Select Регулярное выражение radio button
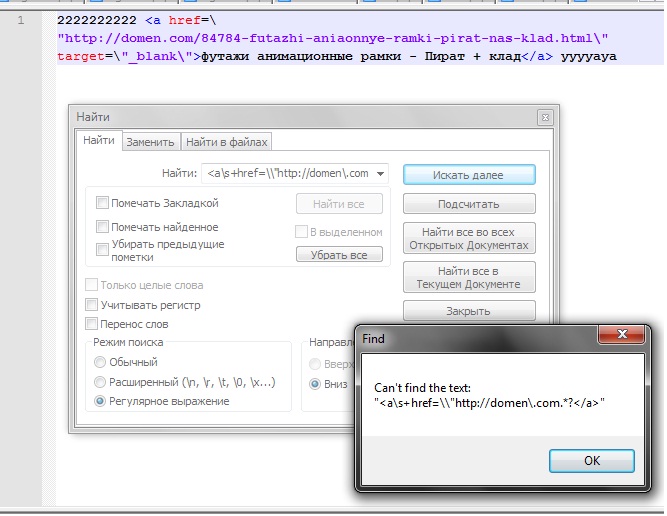Screen dimensions: 667x516 point(100,401)
